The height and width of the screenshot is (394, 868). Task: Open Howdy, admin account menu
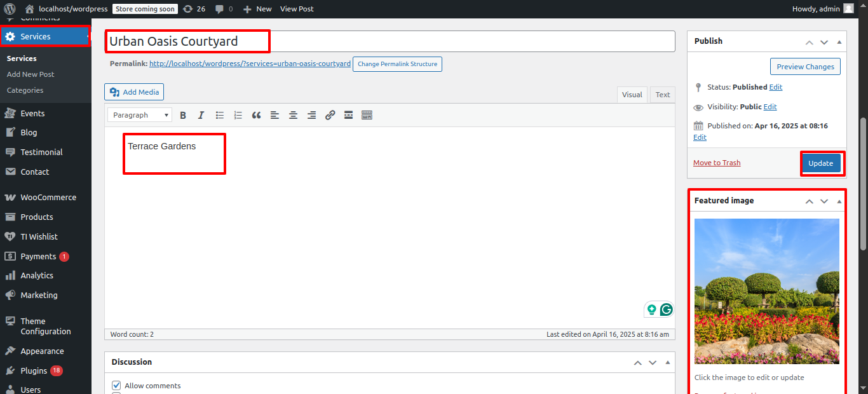[x=823, y=9]
